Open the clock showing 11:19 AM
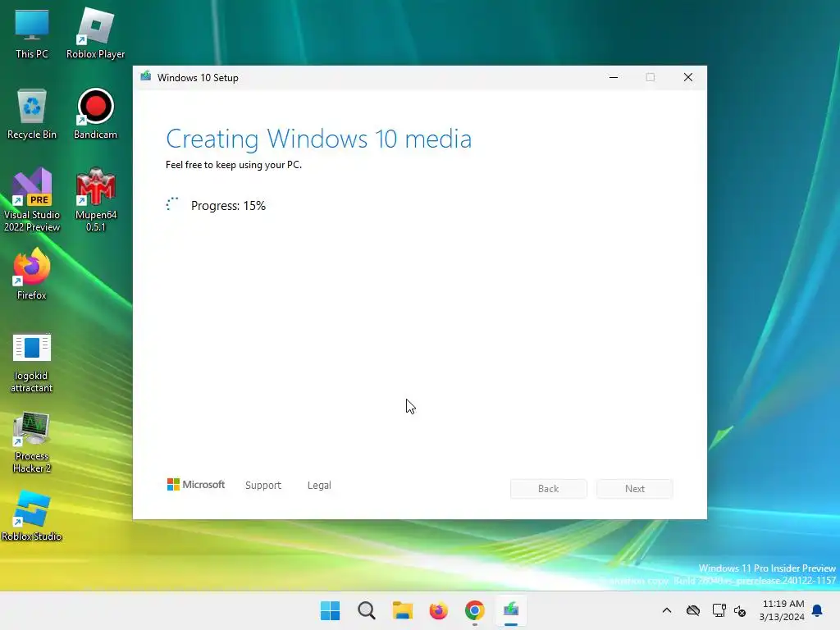 click(x=782, y=610)
